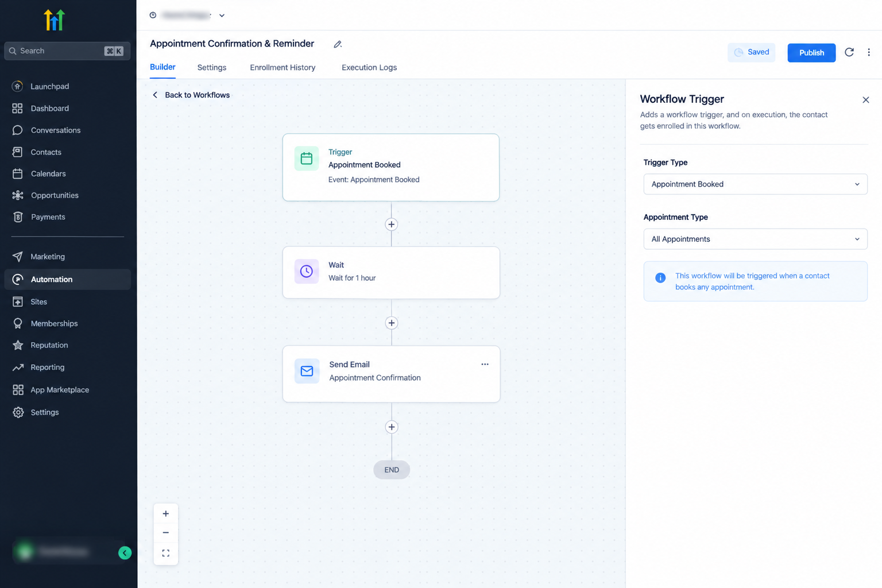This screenshot has width=882, height=588.
Task: Collapse the sidebar with the green arrow
Action: point(125,553)
